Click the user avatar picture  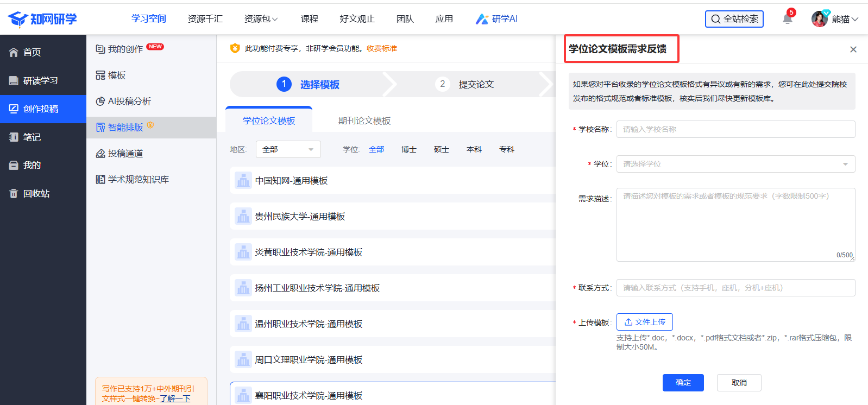click(x=819, y=19)
